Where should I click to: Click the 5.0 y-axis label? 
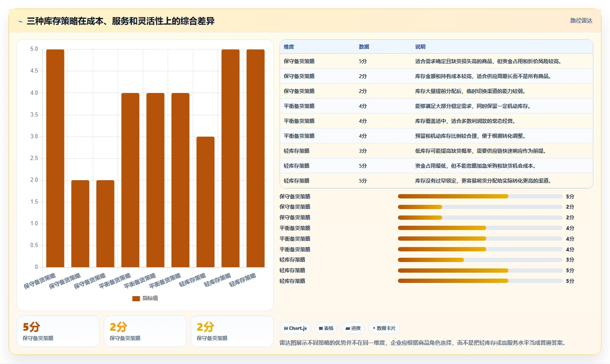click(34, 49)
